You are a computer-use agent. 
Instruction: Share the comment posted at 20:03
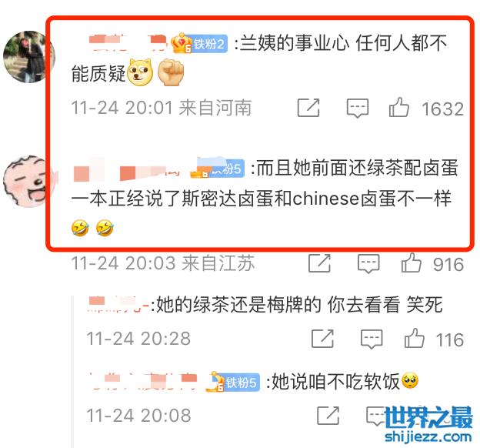coord(319,263)
